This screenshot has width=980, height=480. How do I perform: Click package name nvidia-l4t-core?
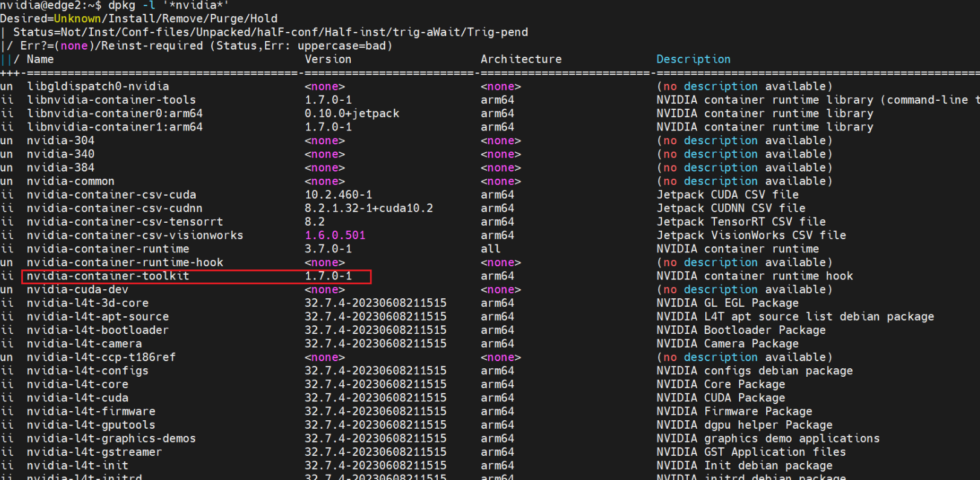pyautogui.click(x=77, y=385)
